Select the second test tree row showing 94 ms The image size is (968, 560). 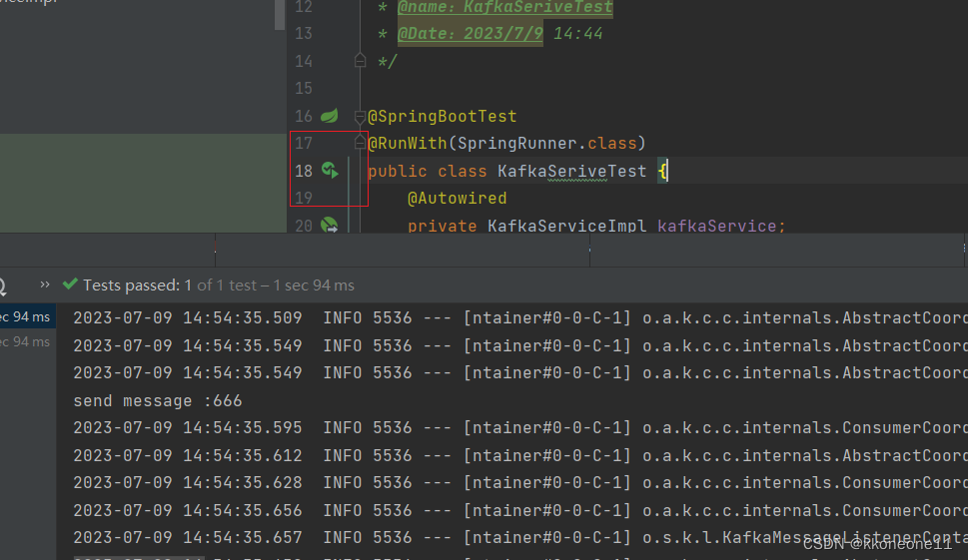tap(28, 341)
